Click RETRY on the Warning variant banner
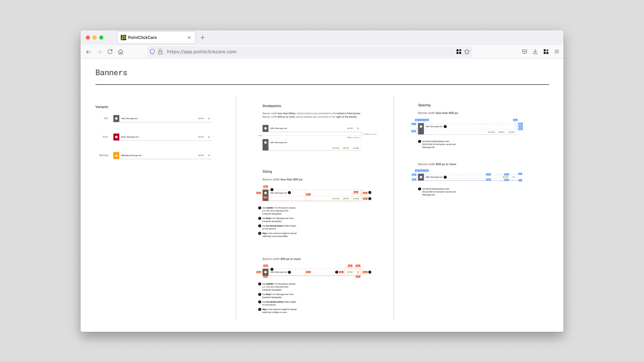 click(201, 156)
